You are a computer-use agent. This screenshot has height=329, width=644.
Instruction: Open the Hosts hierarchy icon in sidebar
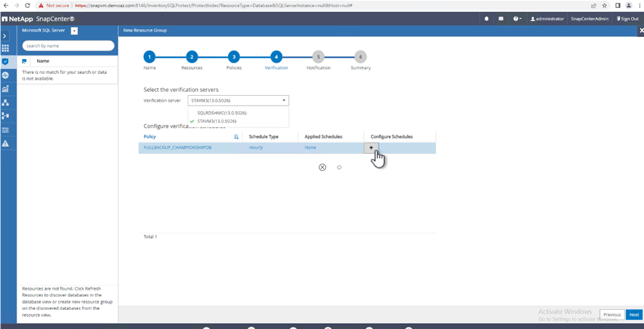click(5, 102)
